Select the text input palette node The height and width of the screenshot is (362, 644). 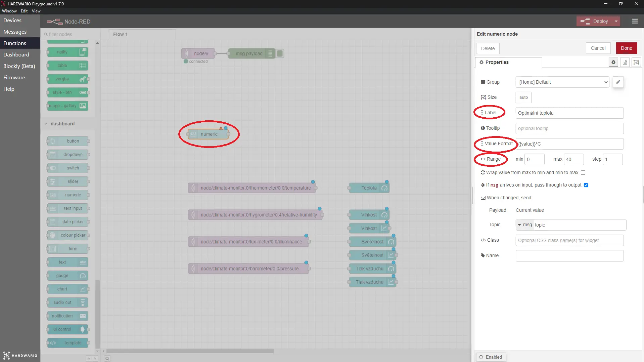point(68,208)
